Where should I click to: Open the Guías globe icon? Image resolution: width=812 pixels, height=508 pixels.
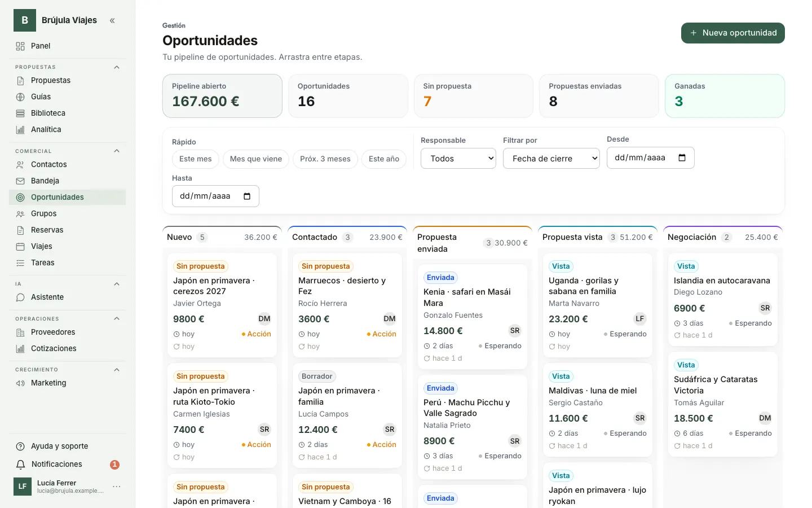pos(20,97)
